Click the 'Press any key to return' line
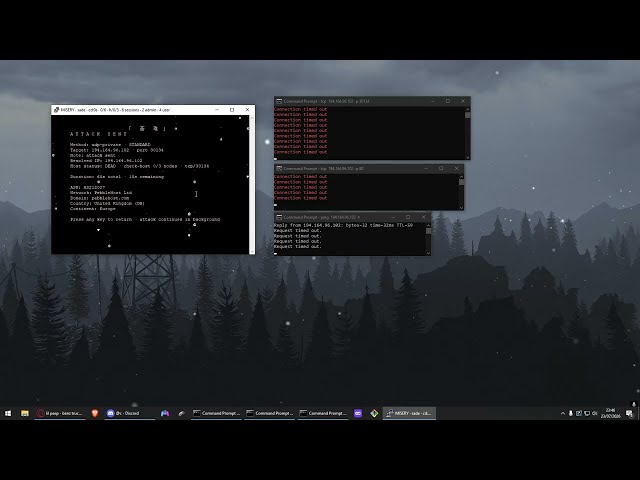The width and height of the screenshot is (640, 480). click(145, 219)
